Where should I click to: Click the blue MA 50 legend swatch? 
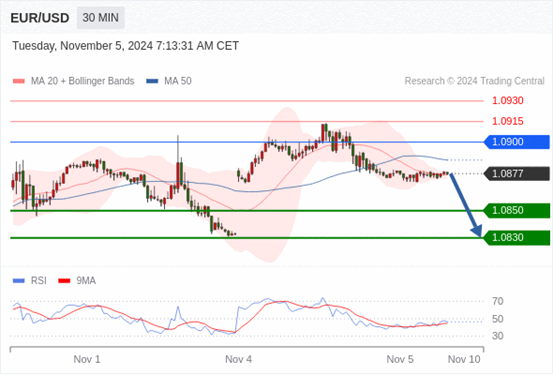point(152,81)
